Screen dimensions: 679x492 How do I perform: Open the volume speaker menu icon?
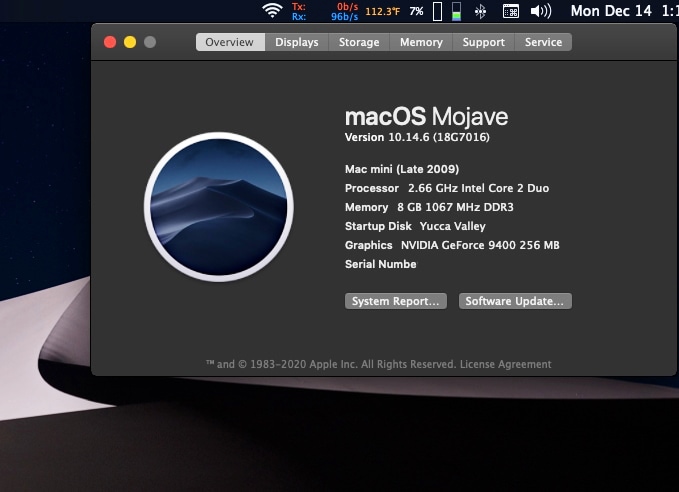(x=541, y=11)
